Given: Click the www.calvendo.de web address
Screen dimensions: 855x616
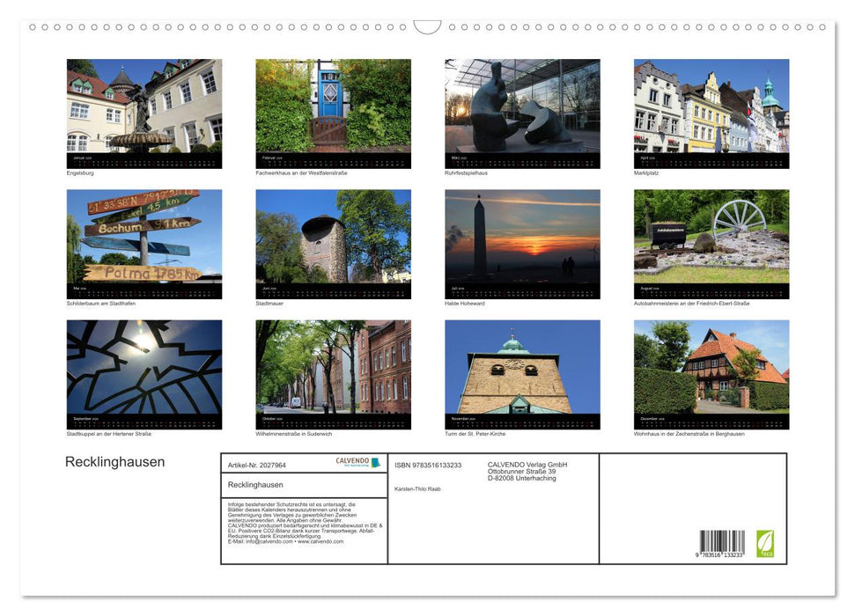Looking at the screenshot, I should 321,541.
